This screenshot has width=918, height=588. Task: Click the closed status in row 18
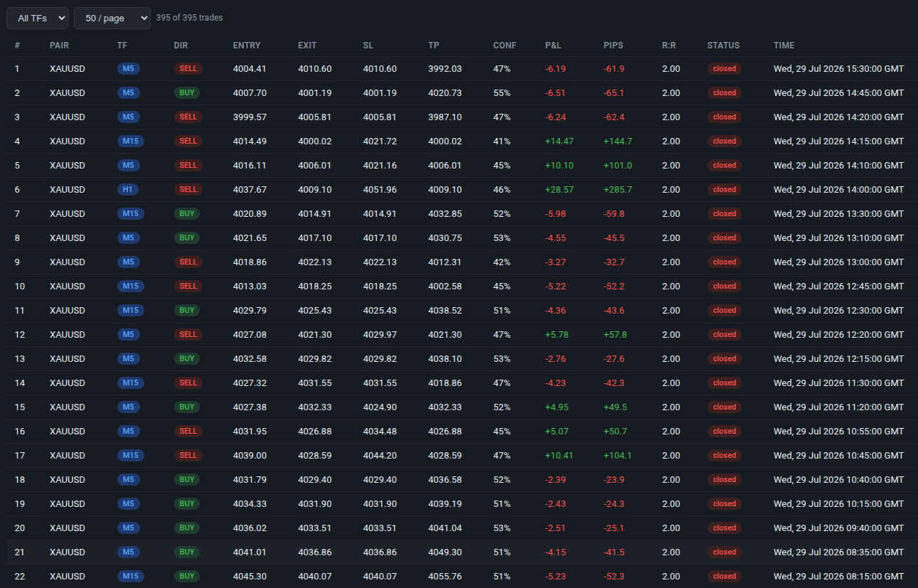[x=725, y=480]
